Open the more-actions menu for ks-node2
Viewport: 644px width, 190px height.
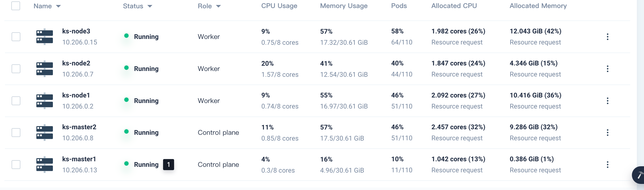608,68
